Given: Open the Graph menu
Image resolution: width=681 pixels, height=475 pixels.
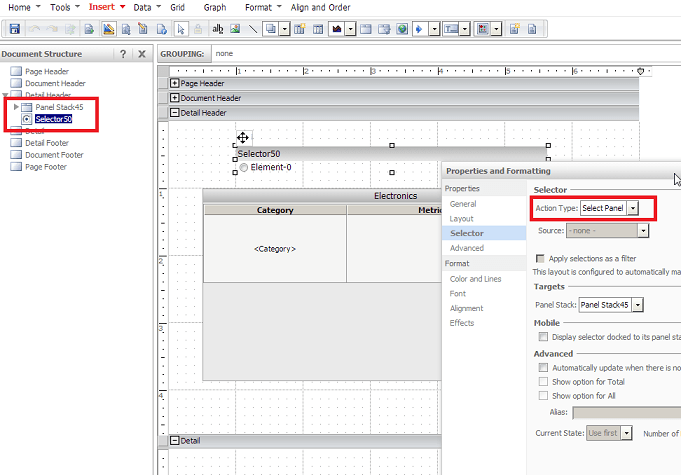Looking at the screenshot, I should coord(215,7).
